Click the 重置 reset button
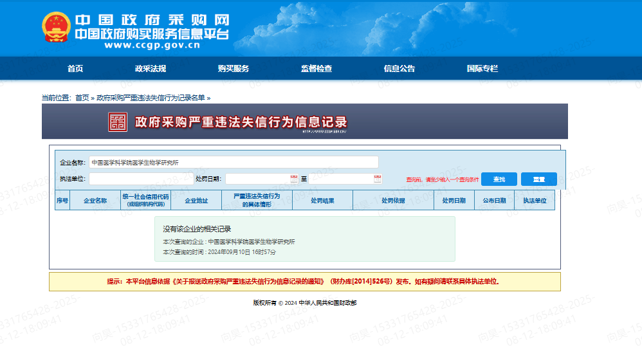Screen dimensions: 642x364 point(539,179)
